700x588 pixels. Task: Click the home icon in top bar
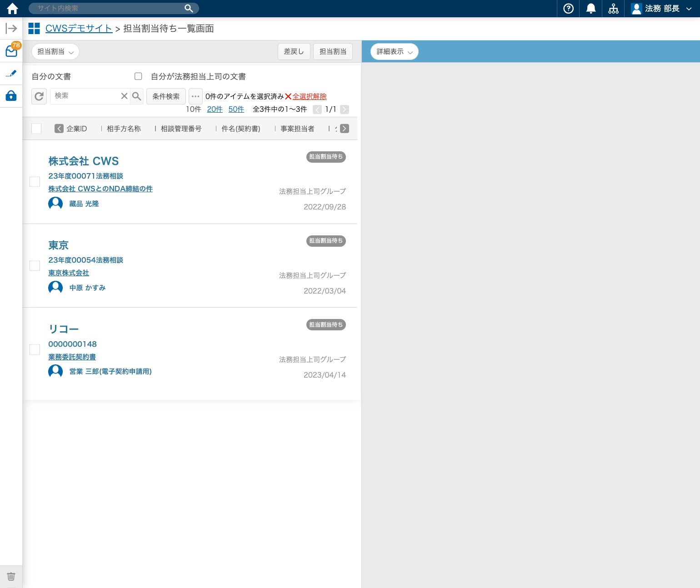pyautogui.click(x=12, y=9)
